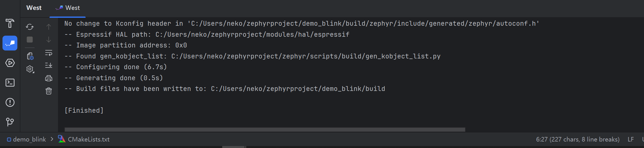Open the Problems tool window

coord(10,102)
